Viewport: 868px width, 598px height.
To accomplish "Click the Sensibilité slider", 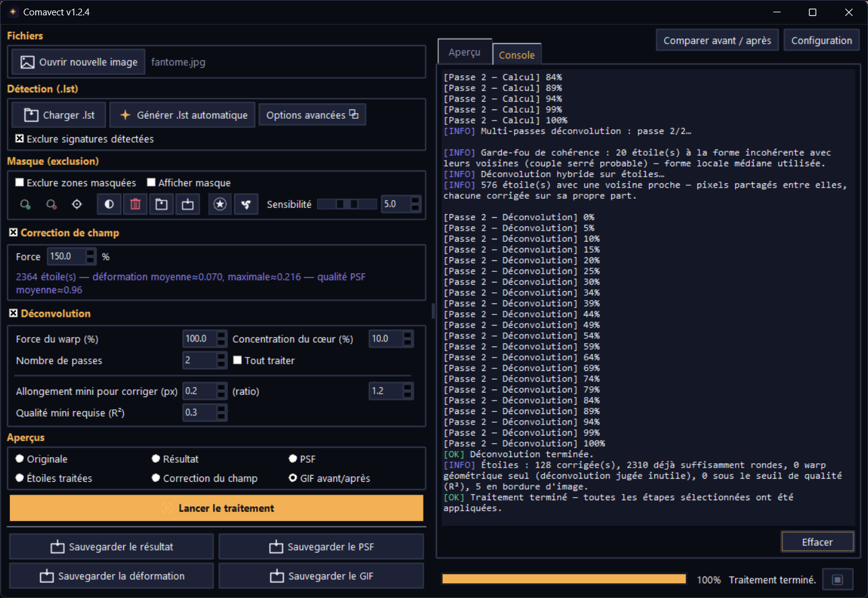I will (347, 204).
